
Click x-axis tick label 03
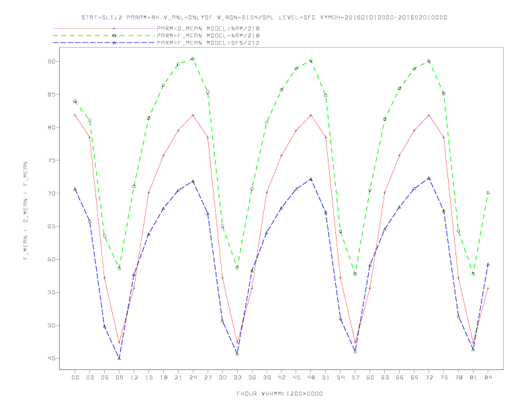coord(90,377)
